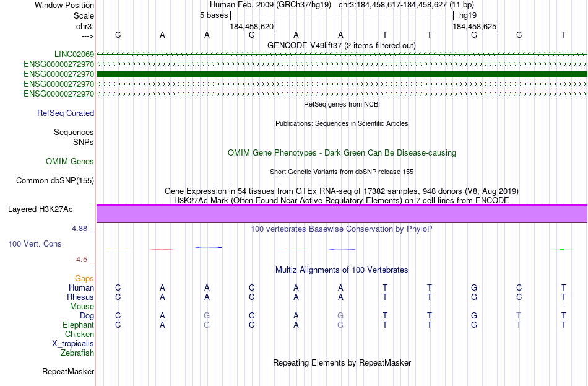The width and height of the screenshot is (588, 386).
Task: Select the Zebrafish alignment row label
Action: [77, 353]
